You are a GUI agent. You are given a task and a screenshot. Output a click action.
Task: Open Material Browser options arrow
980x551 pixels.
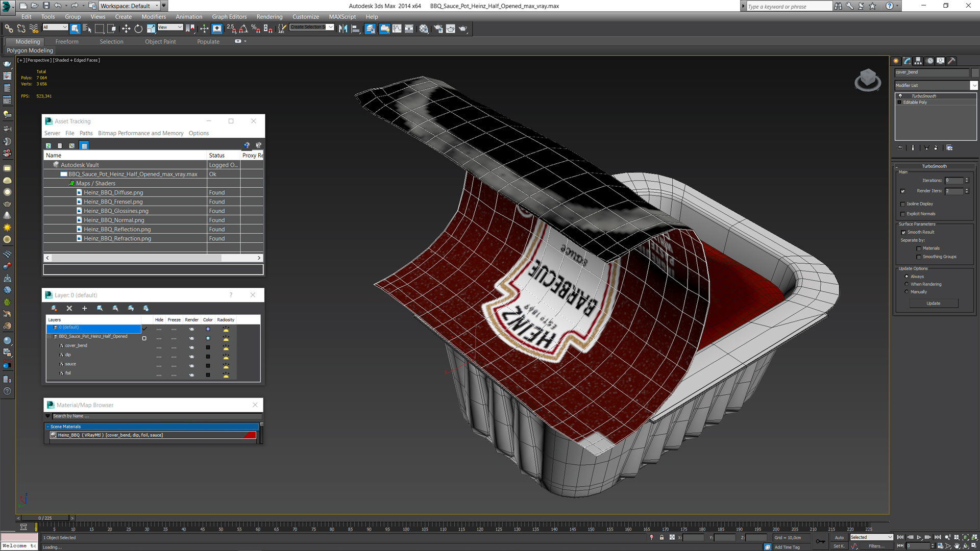pyautogui.click(x=48, y=416)
